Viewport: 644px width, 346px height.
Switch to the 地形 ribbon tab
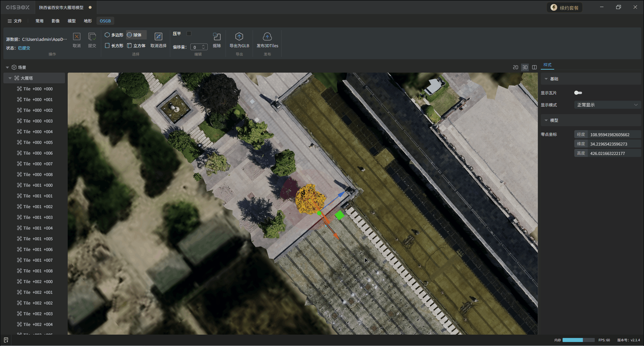click(87, 21)
